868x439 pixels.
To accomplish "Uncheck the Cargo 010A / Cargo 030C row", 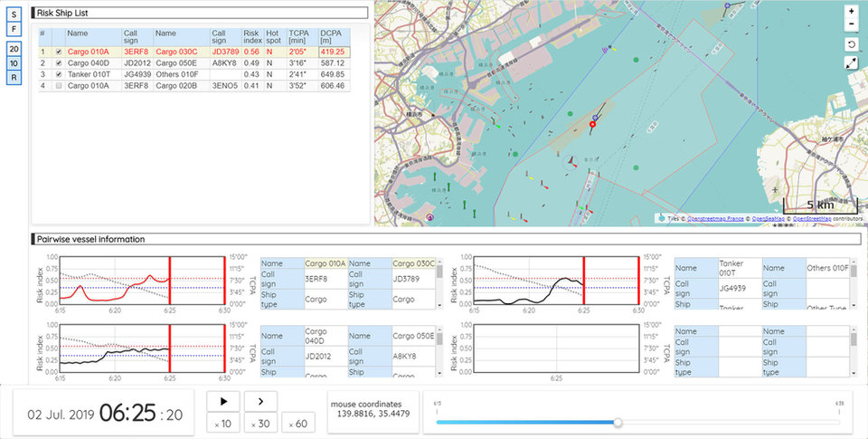I will [59, 52].
